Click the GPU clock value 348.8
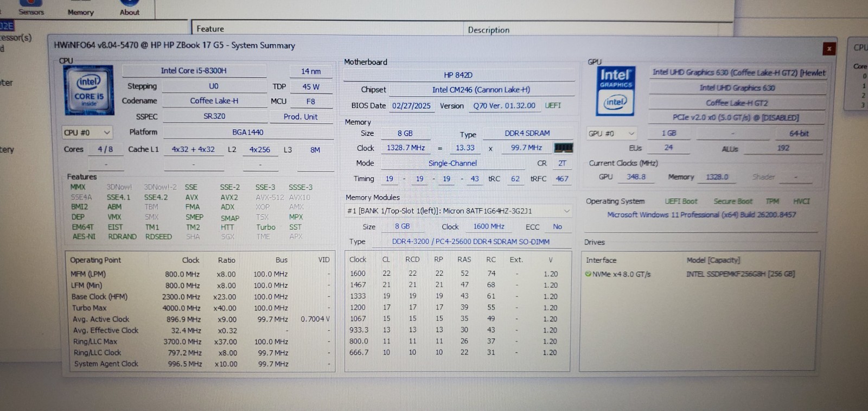Viewport: 868px width, 411px height. (636, 177)
